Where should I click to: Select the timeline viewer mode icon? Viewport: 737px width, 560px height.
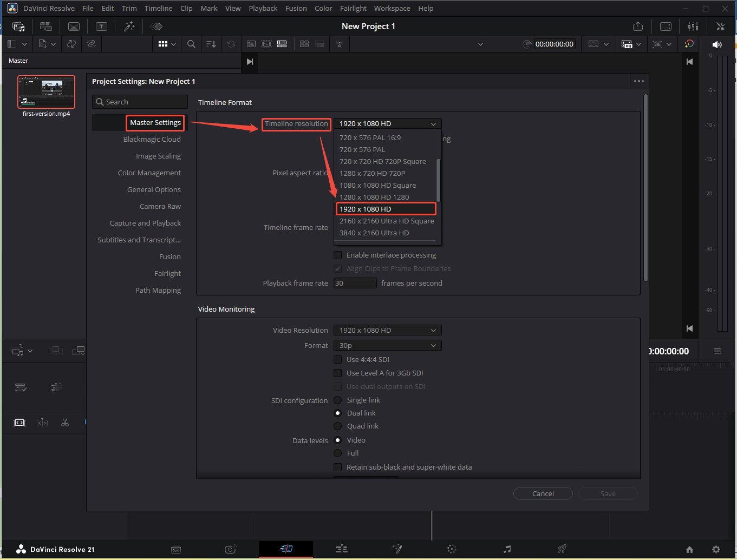coord(282,44)
